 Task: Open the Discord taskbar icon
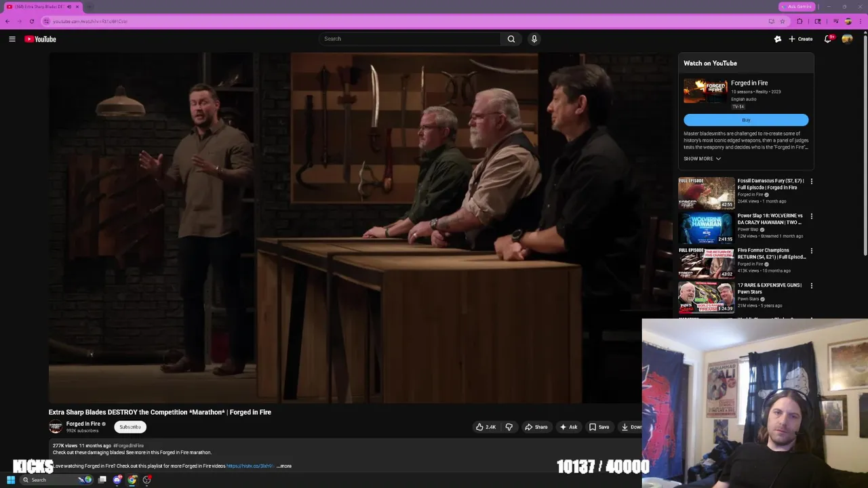pyautogui.click(x=117, y=480)
